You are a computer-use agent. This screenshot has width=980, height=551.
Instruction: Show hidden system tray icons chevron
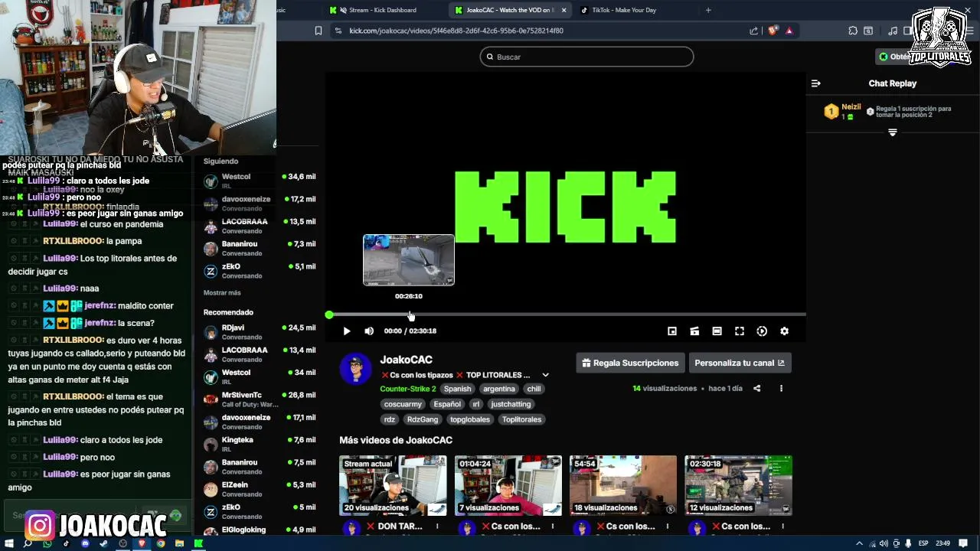click(860, 543)
